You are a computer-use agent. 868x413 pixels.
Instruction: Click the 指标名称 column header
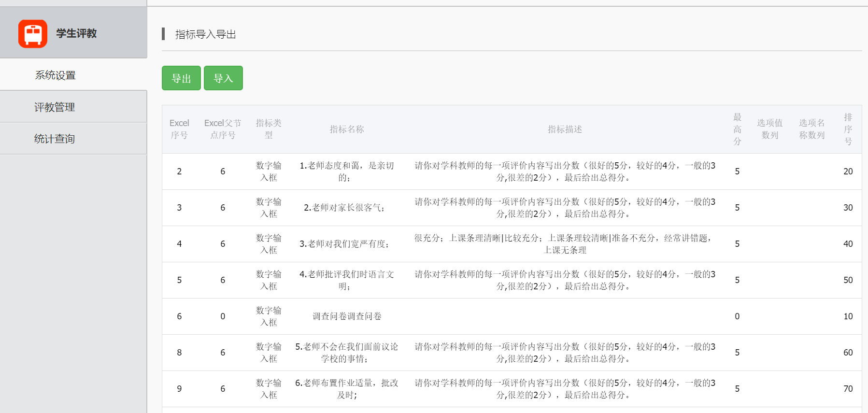click(347, 129)
